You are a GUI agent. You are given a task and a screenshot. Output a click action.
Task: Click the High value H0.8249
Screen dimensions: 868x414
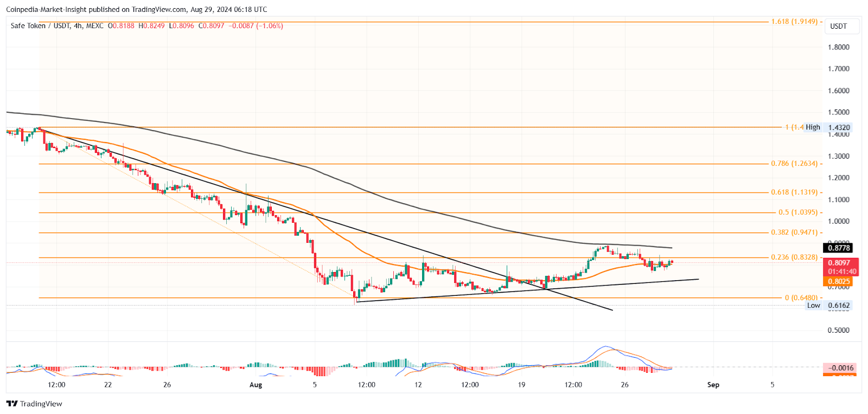pos(152,25)
